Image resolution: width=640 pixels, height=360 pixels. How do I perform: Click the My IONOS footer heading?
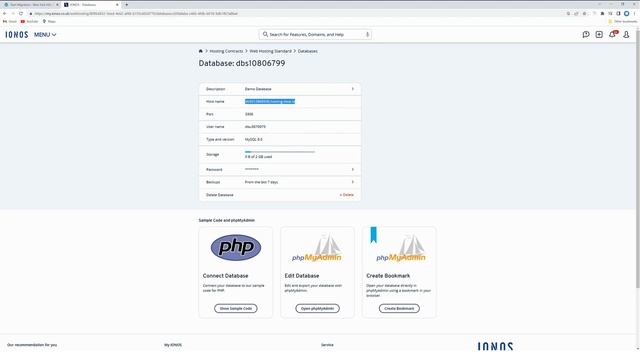click(x=173, y=345)
